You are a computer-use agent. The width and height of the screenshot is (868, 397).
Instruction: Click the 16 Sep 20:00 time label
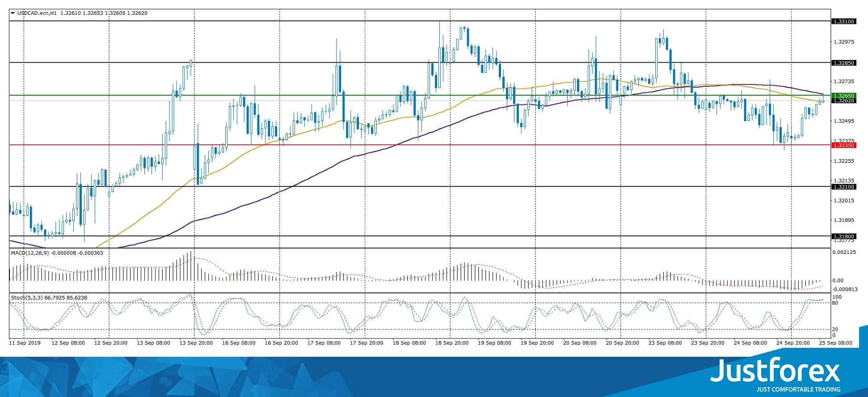point(282,343)
